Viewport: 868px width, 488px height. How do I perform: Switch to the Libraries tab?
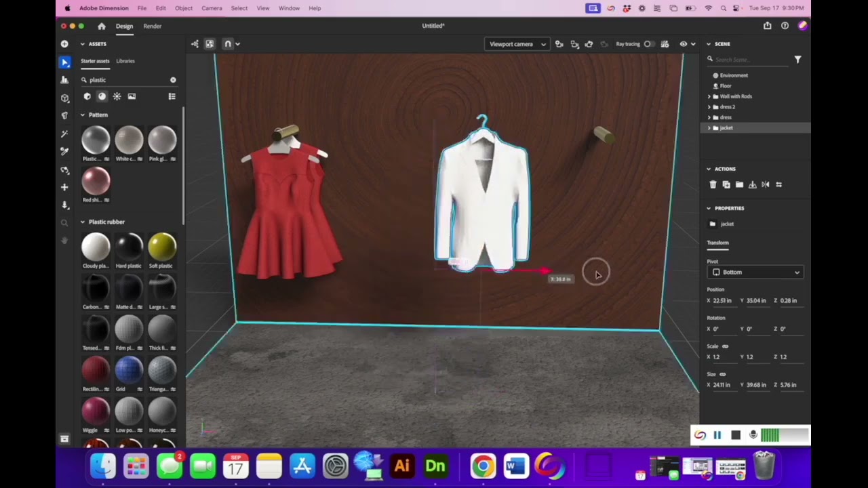coord(125,61)
